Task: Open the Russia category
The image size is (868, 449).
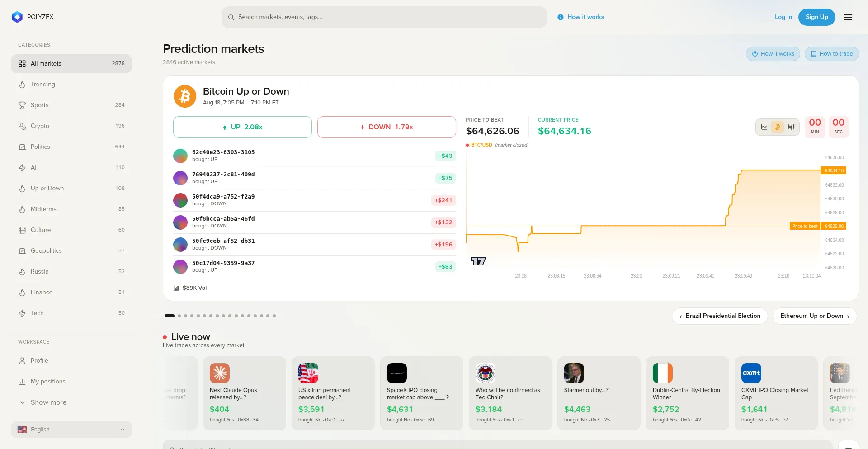Action: coord(71,272)
